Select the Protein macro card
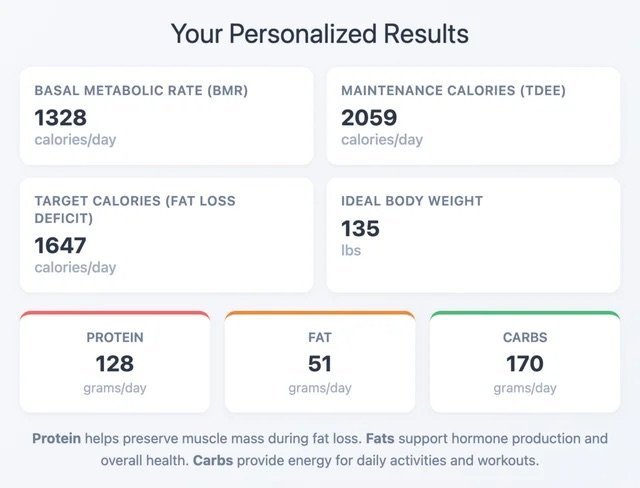 point(115,362)
